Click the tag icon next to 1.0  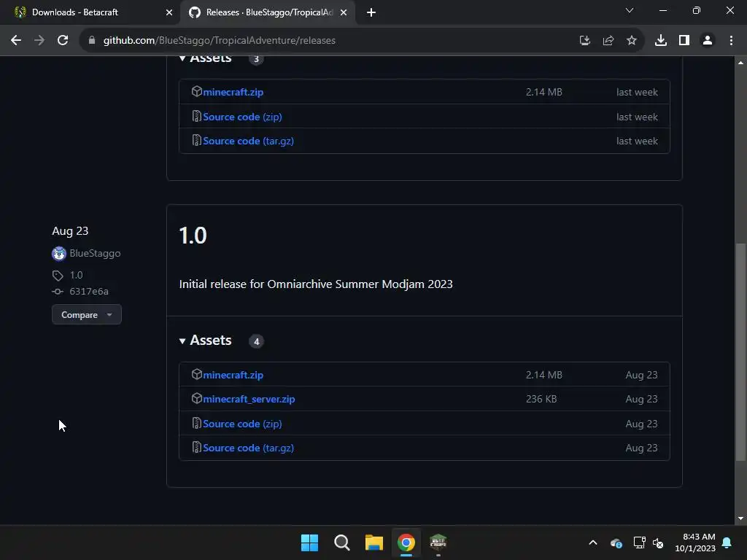pyautogui.click(x=58, y=276)
